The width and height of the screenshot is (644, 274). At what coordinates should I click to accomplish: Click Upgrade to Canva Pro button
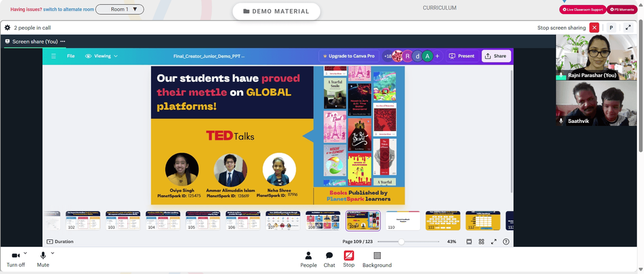click(349, 56)
